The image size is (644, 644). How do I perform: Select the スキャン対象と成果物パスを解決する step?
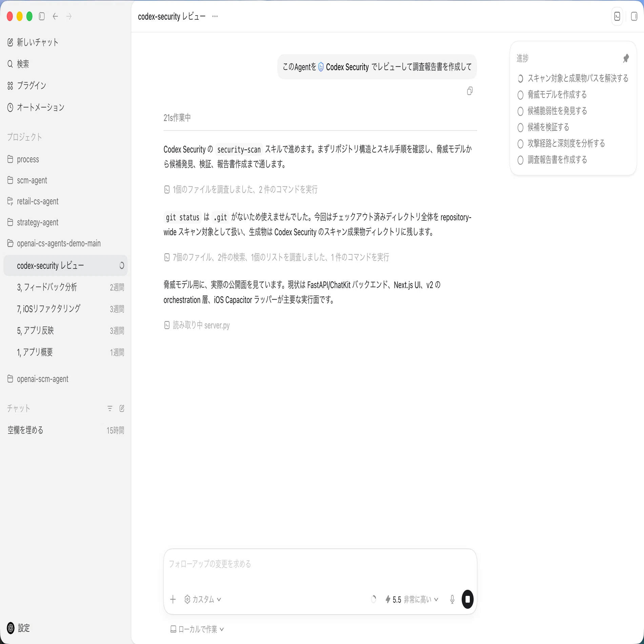point(573,79)
